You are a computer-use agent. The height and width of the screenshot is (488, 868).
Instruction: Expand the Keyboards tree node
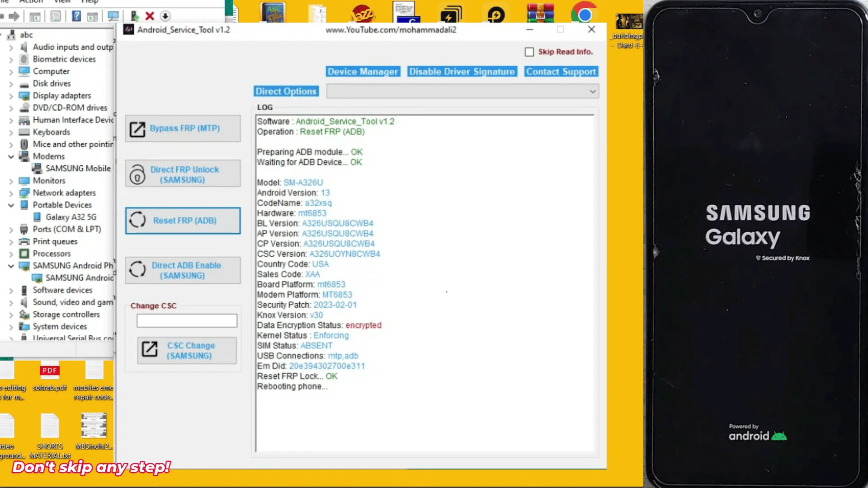pos(11,132)
